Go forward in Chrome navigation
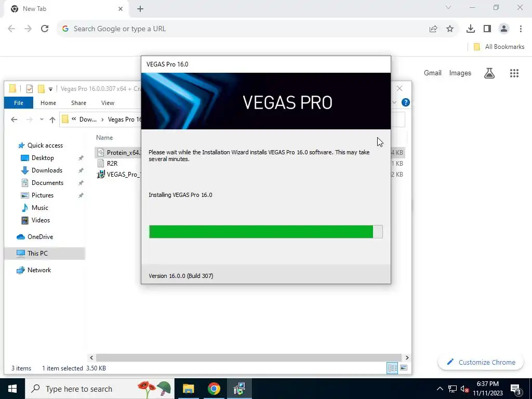This screenshot has width=532, height=399. [28, 29]
